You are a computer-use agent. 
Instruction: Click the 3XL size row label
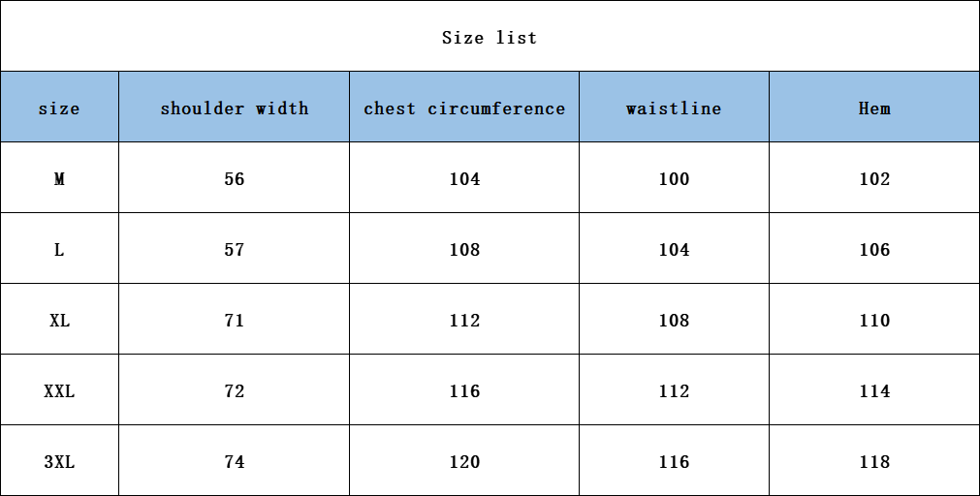pos(59,462)
